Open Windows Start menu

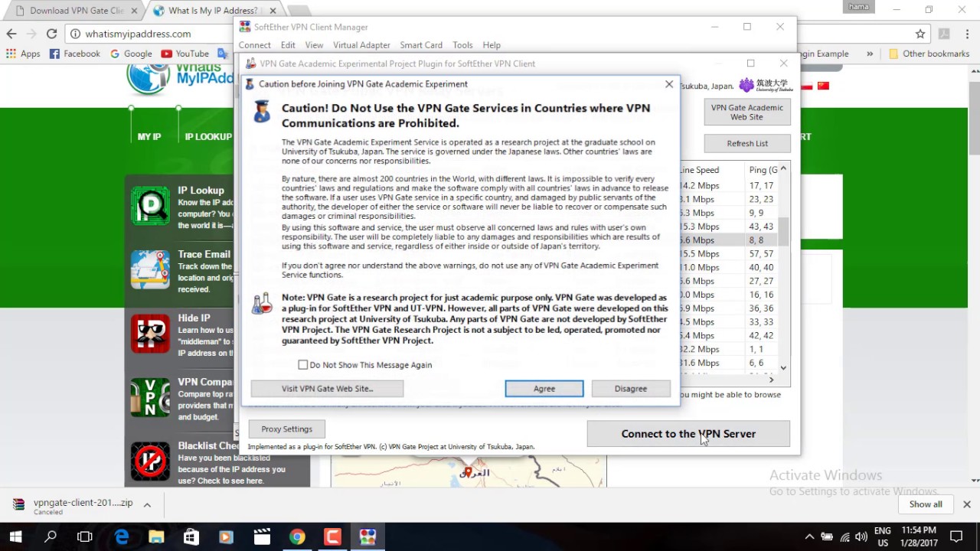tap(16, 537)
